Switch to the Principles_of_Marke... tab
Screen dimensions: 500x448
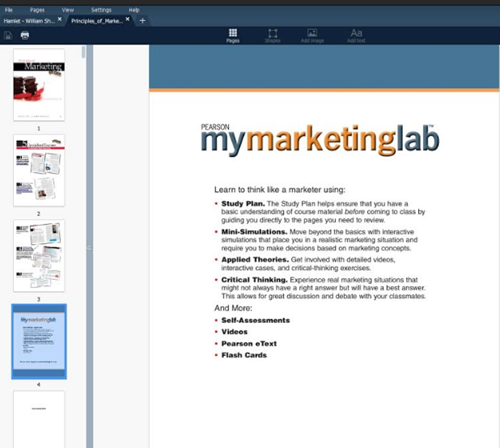[x=97, y=21]
